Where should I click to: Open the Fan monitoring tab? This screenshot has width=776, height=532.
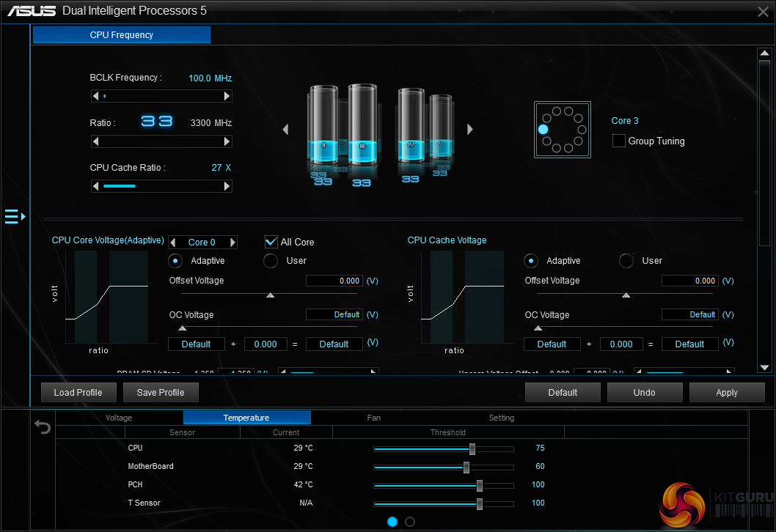click(374, 418)
